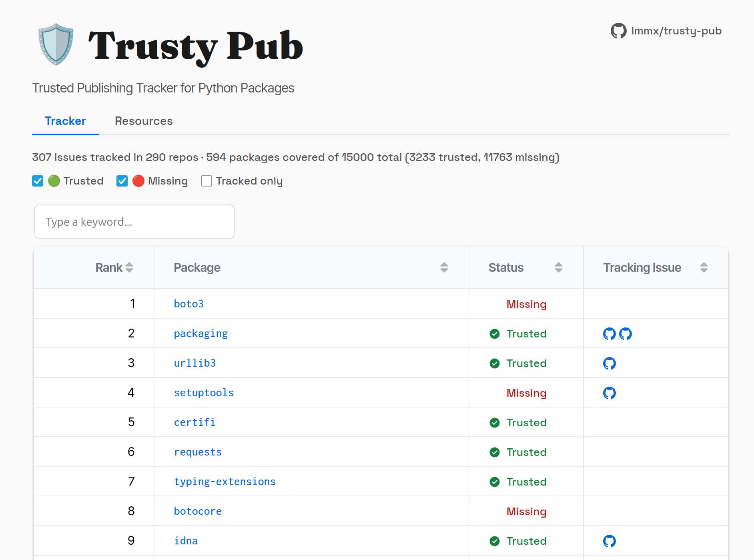This screenshot has height=560, width=754.
Task: Open the lmmx/trusty-pub GitHub repository icon
Action: click(618, 31)
